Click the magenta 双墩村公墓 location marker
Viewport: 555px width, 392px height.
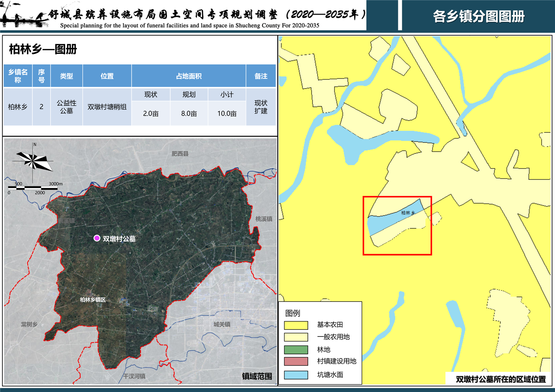click(97, 238)
